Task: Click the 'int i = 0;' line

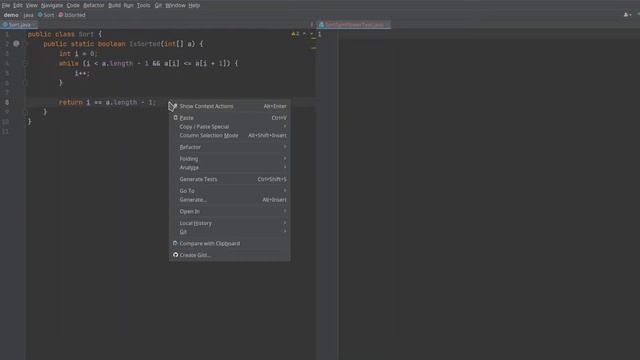Action: coord(78,54)
